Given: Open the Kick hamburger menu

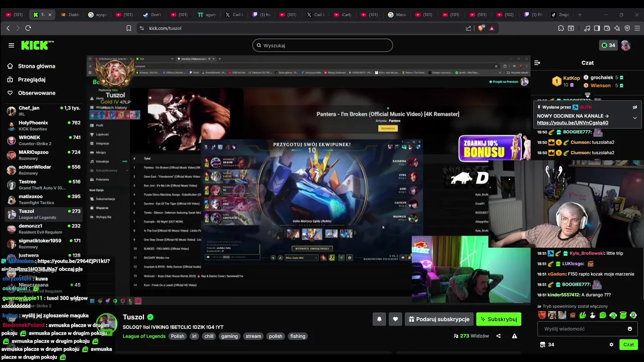Looking at the screenshot, I should click(x=11, y=45).
